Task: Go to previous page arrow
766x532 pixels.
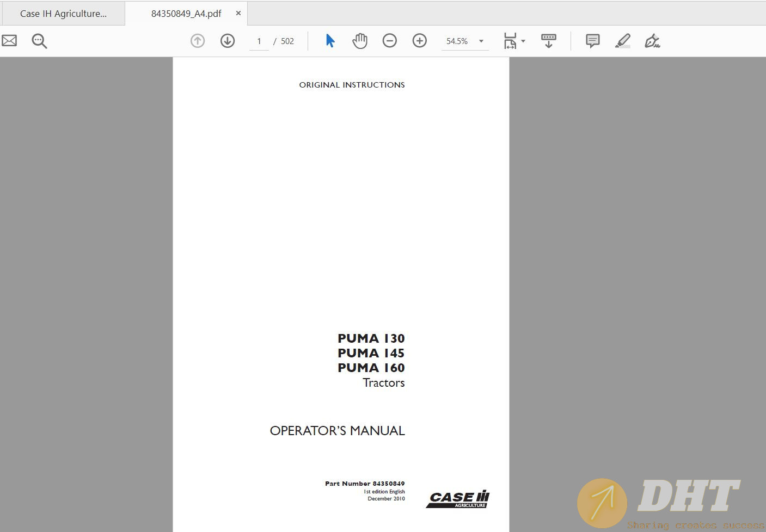Action: click(198, 41)
